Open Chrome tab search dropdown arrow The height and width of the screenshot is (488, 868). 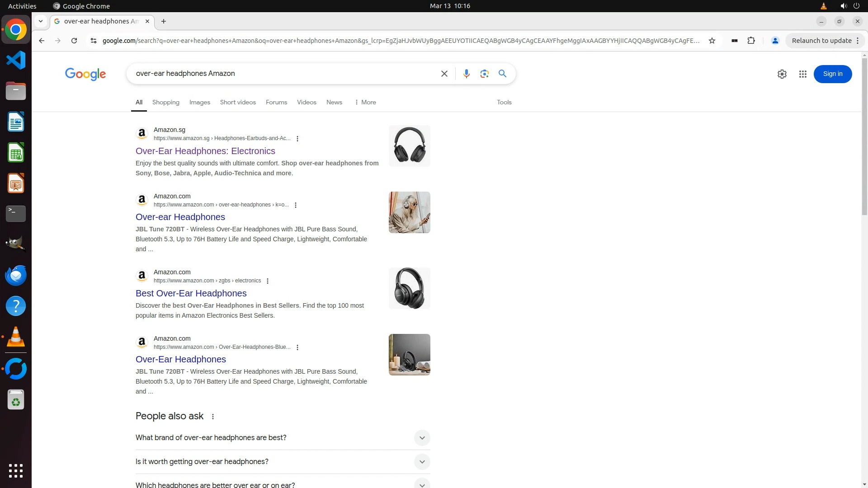(41, 21)
